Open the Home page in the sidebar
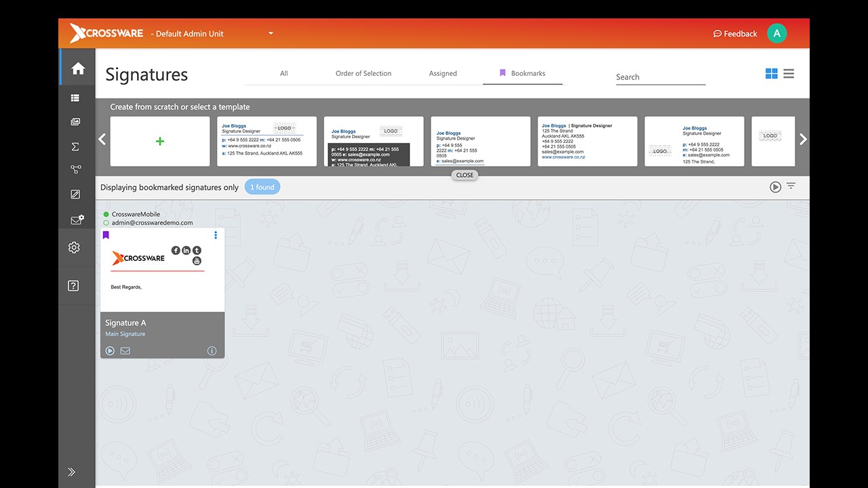Viewport: 868px width, 488px height. pyautogui.click(x=77, y=68)
